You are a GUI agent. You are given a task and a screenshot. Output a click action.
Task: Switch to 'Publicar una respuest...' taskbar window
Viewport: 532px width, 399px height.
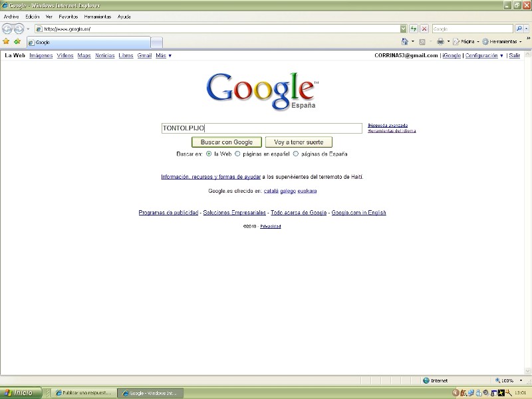pos(84,393)
